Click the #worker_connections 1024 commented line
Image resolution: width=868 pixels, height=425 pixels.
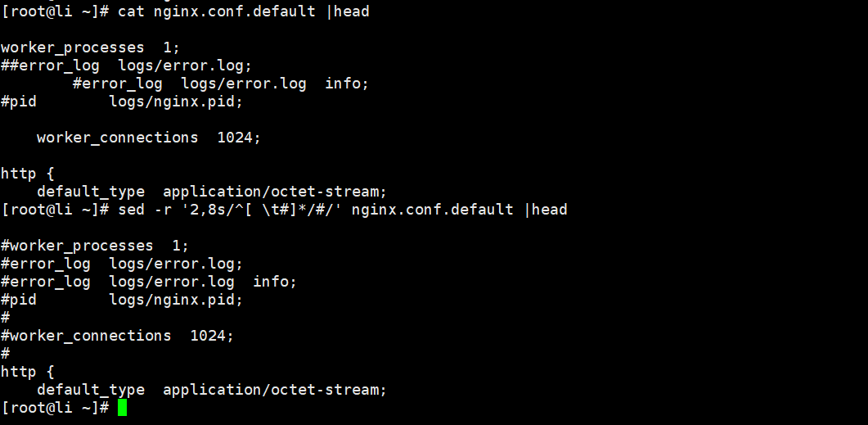coord(117,336)
